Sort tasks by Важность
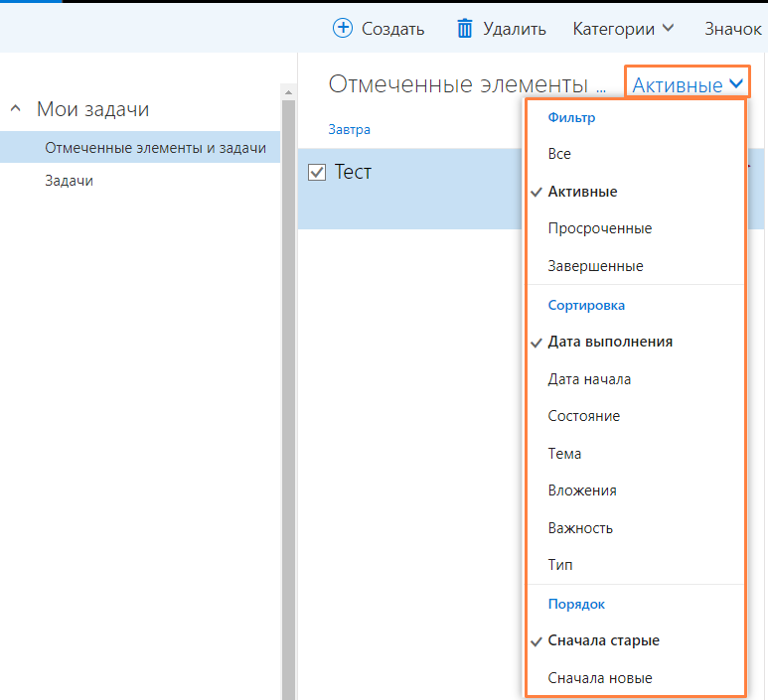Screen dimensions: 768x700 coord(580,528)
